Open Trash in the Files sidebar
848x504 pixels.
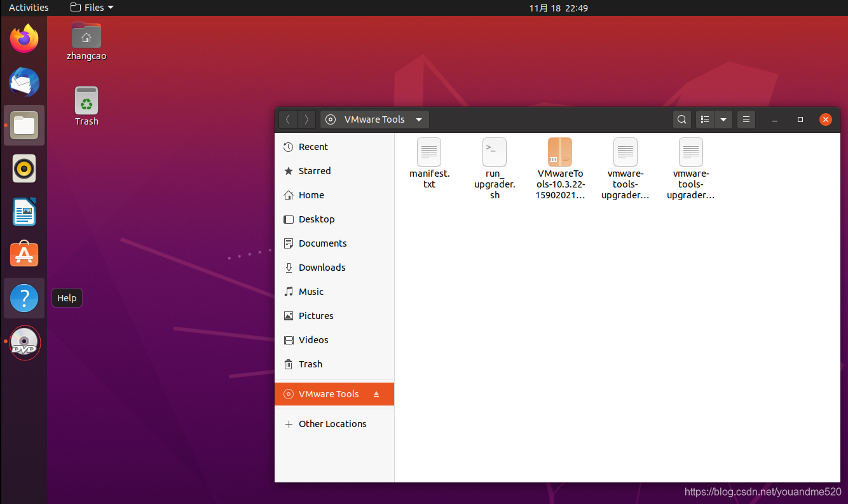point(334,364)
